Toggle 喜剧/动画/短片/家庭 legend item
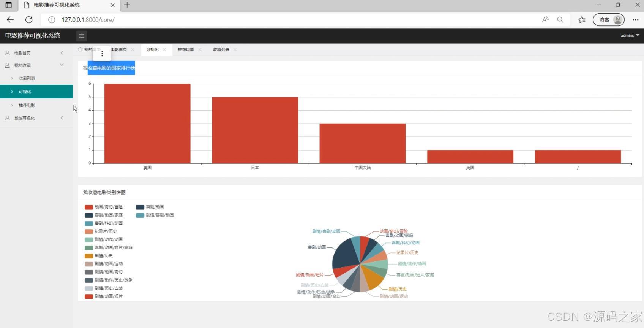The height and width of the screenshot is (328, 644). click(109, 248)
